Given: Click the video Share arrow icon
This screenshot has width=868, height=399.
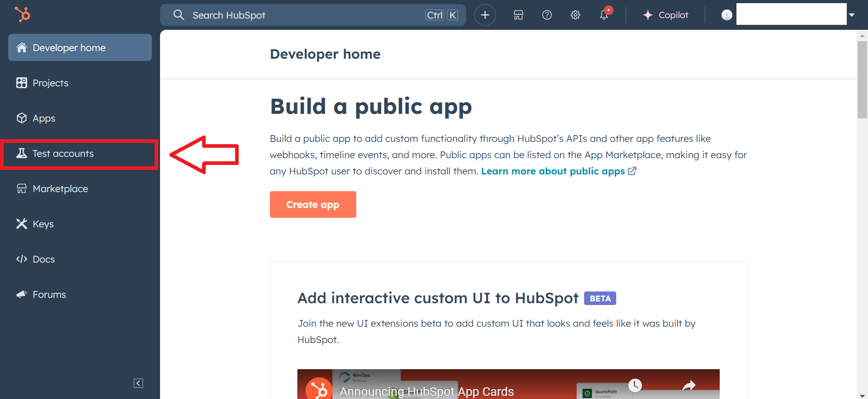Looking at the screenshot, I should [x=689, y=385].
